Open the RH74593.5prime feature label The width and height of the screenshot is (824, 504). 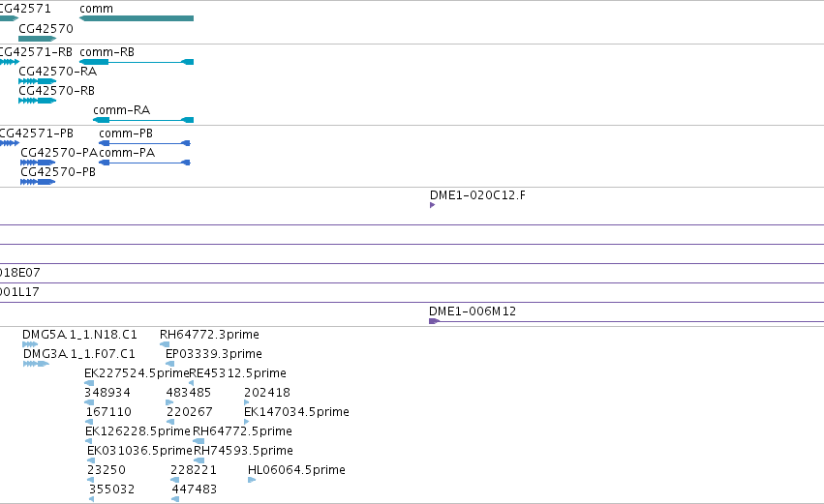point(243,451)
